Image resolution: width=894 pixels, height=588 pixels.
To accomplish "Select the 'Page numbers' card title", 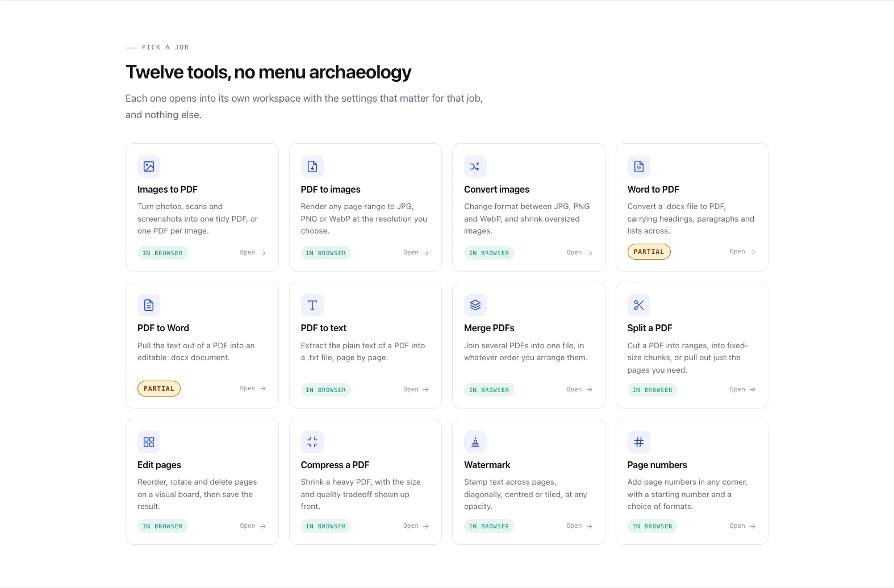I will pyautogui.click(x=657, y=465).
